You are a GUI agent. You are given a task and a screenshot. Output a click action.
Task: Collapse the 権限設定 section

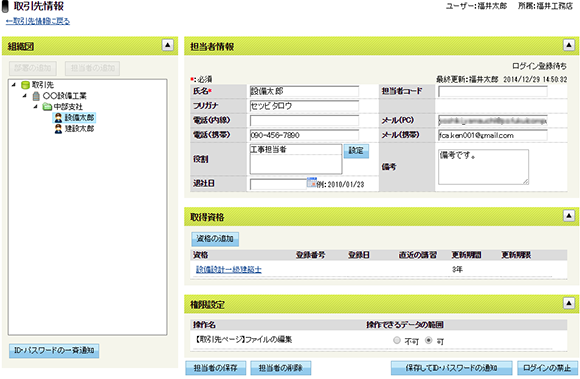(x=569, y=303)
